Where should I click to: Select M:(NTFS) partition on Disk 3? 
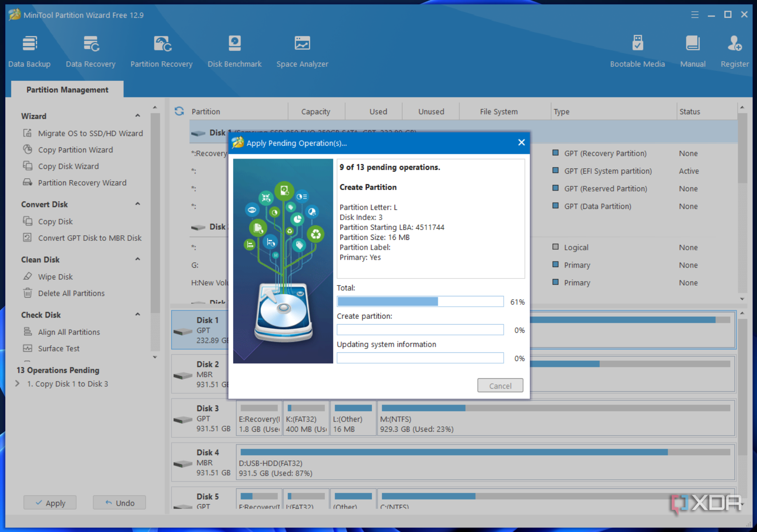pos(556,418)
